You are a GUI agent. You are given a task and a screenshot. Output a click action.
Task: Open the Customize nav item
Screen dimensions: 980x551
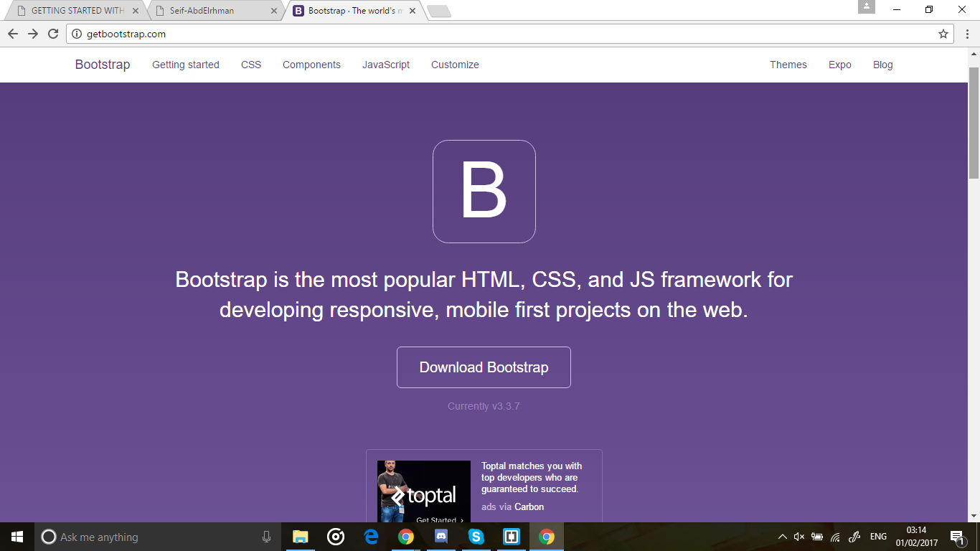[455, 65]
